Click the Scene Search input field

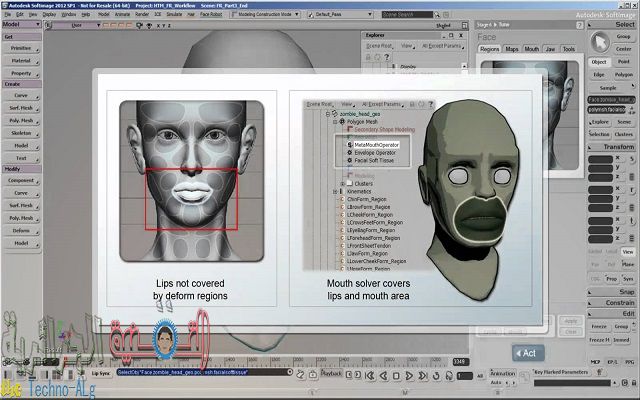click(x=407, y=15)
